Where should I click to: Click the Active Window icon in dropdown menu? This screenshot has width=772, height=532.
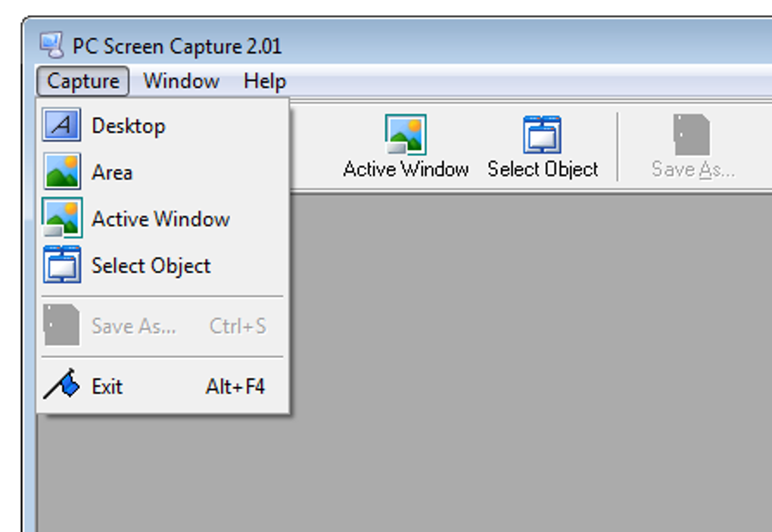tap(62, 219)
